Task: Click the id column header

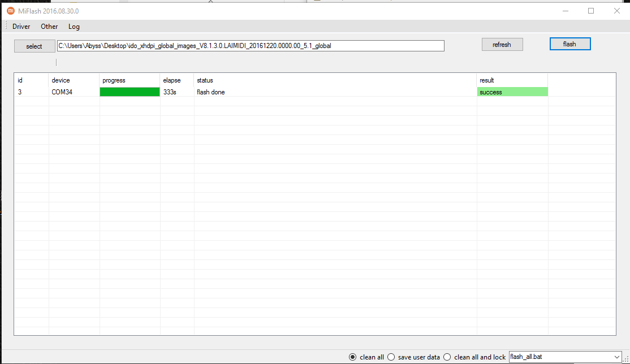Action: pyautogui.click(x=31, y=80)
